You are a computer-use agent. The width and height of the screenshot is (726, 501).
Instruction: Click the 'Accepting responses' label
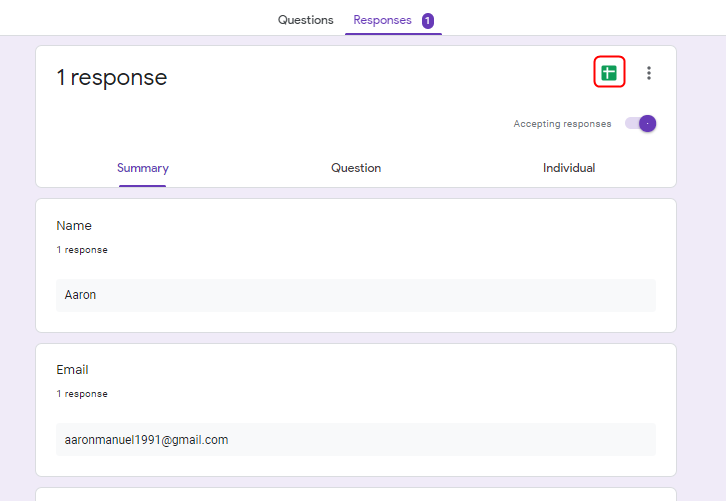562,124
